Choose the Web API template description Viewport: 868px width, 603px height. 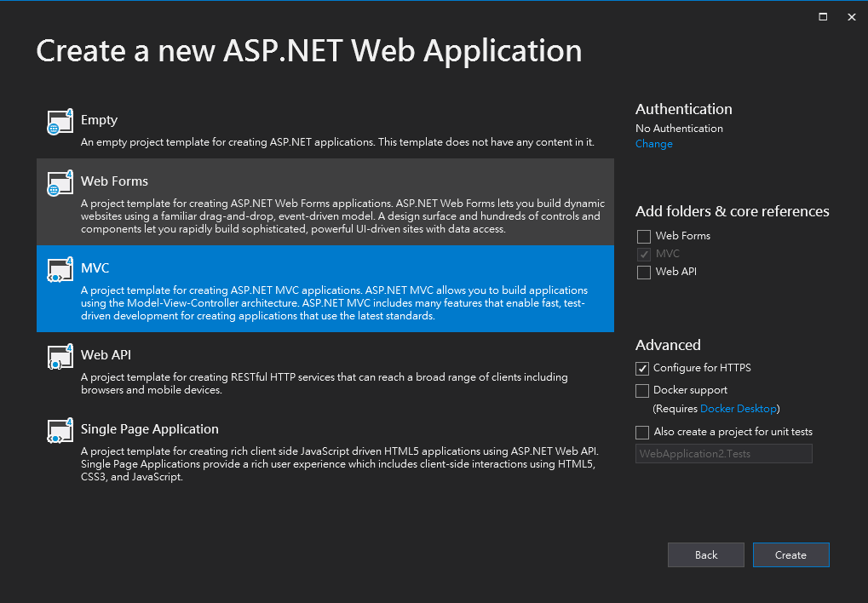324,383
